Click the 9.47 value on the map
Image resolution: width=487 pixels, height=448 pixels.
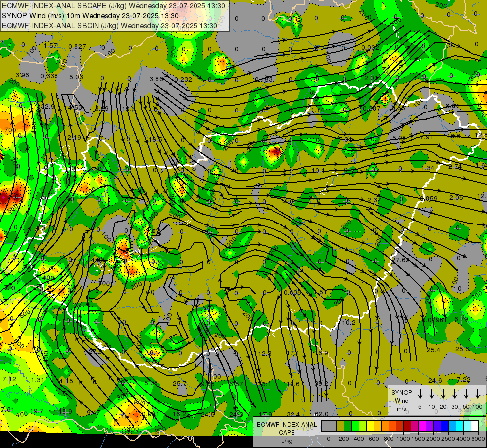coord(93,413)
